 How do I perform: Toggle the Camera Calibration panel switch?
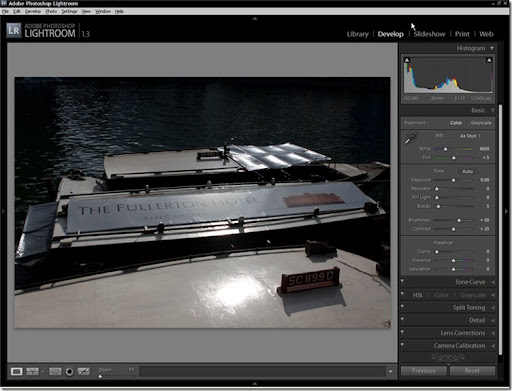tap(402, 345)
